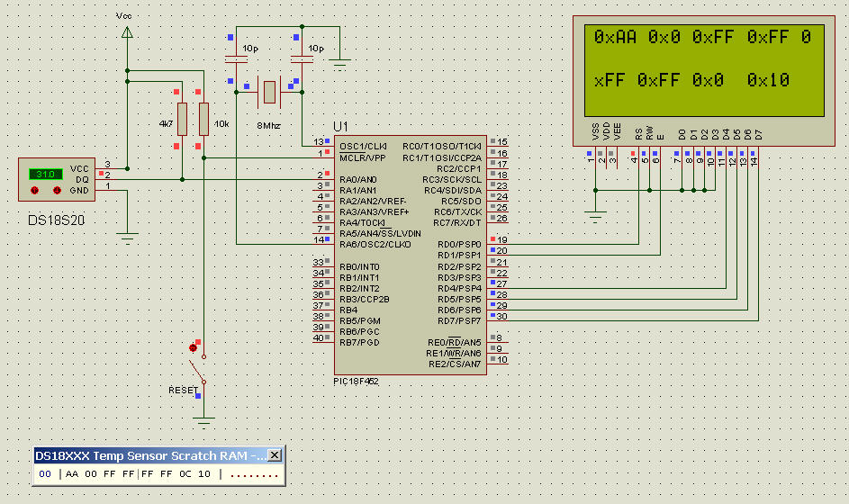Image resolution: width=849 pixels, height=504 pixels.
Task: Click the RC0/T1OSO/T1CKI pin label
Action: click(442, 147)
